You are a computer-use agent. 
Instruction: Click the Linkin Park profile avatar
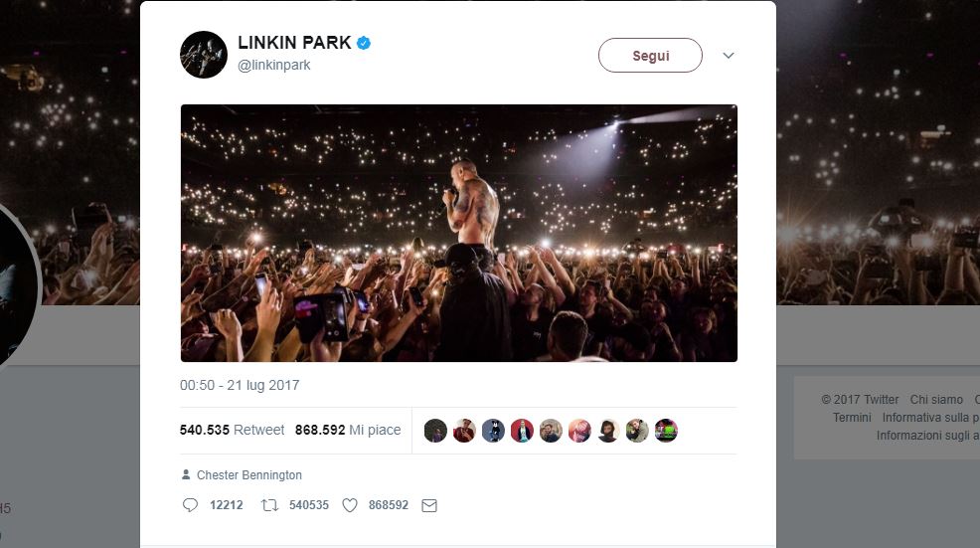(x=204, y=55)
